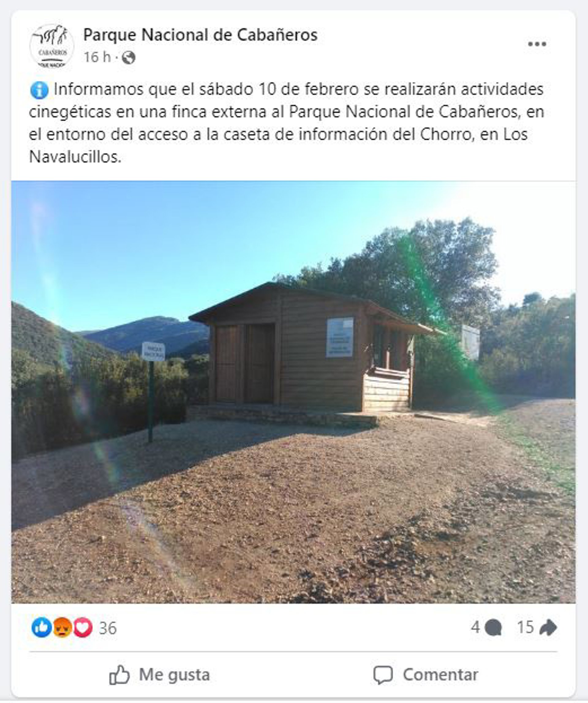This screenshot has height=703, width=588.
Task: Open Parque Nacional de Cabañeros page name
Action: coord(200,35)
